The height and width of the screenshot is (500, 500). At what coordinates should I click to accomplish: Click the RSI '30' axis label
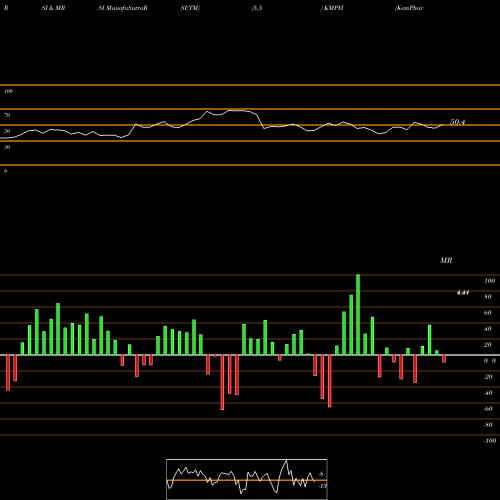(x=7, y=147)
